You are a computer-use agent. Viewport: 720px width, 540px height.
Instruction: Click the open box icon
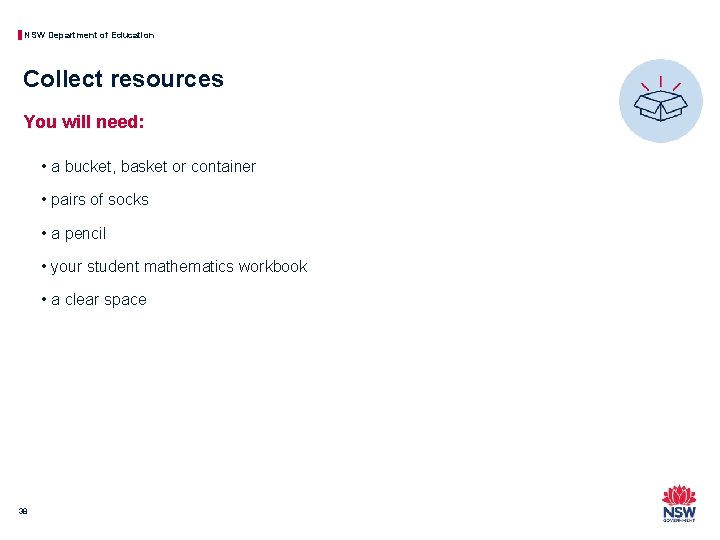coord(661,106)
